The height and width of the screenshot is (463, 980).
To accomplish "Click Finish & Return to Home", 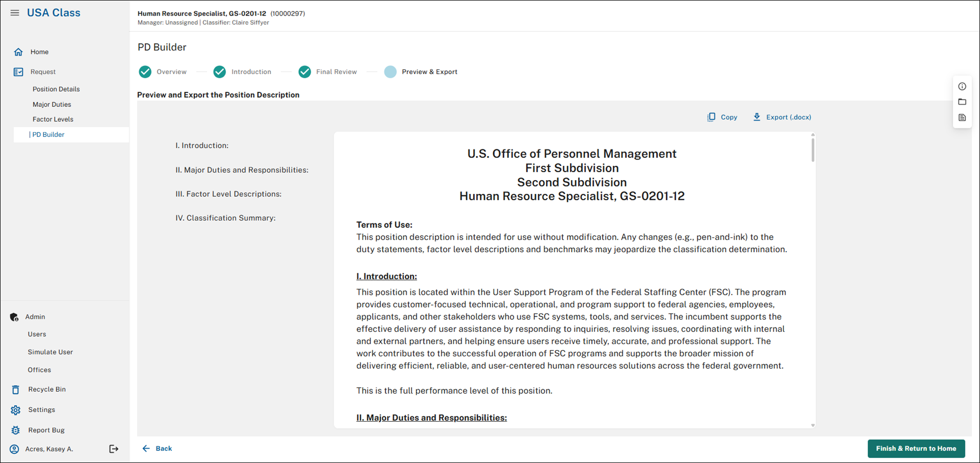I will 916,448.
